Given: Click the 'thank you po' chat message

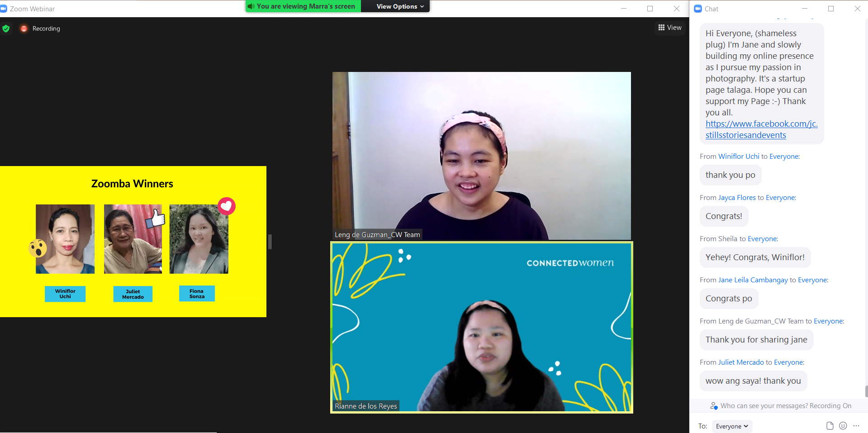Looking at the screenshot, I should 730,175.
